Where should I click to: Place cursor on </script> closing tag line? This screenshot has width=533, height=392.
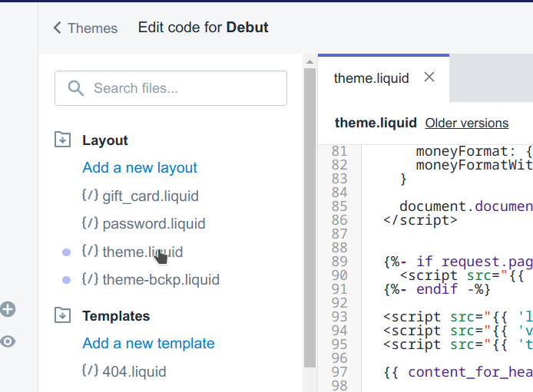(420, 220)
